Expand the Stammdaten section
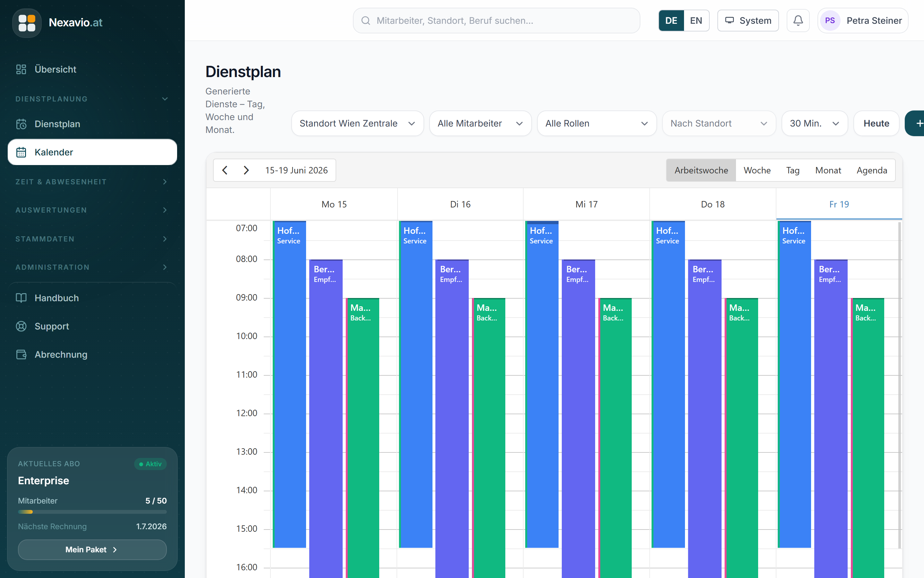924x578 pixels. 92,239
